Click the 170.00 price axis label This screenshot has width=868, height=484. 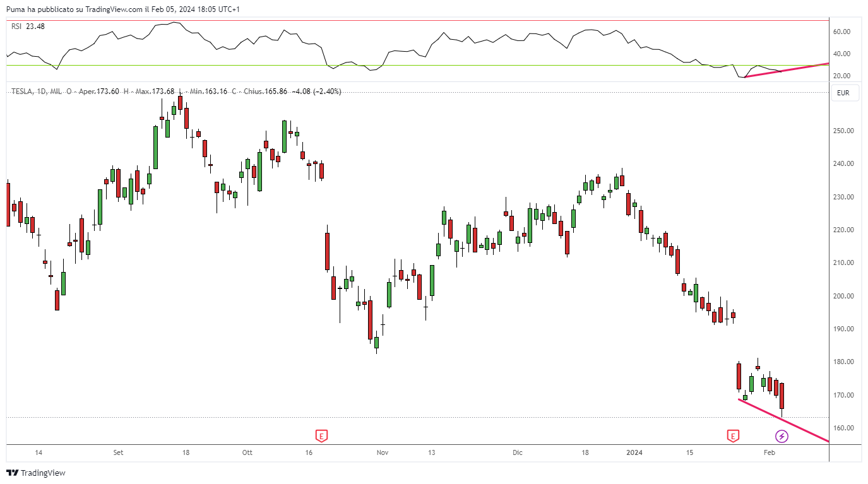(844, 396)
